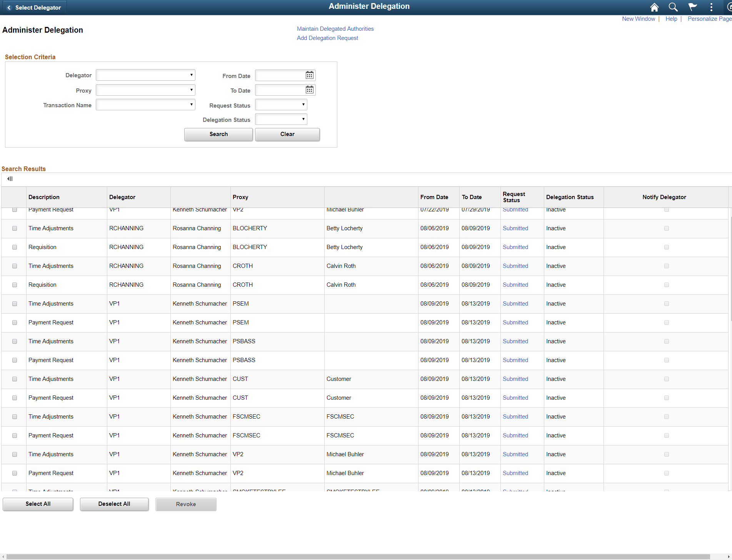Open the global Search icon
The image size is (732, 560).
coord(673,7)
